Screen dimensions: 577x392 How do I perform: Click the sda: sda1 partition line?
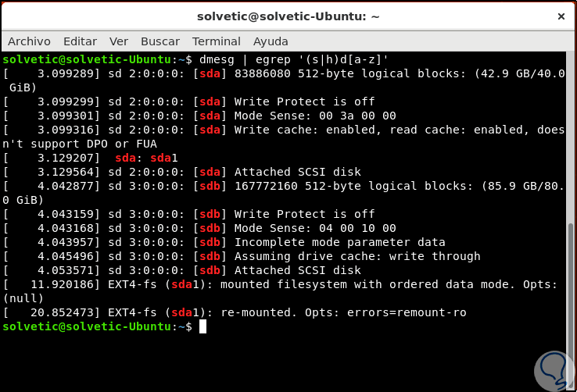(91, 158)
